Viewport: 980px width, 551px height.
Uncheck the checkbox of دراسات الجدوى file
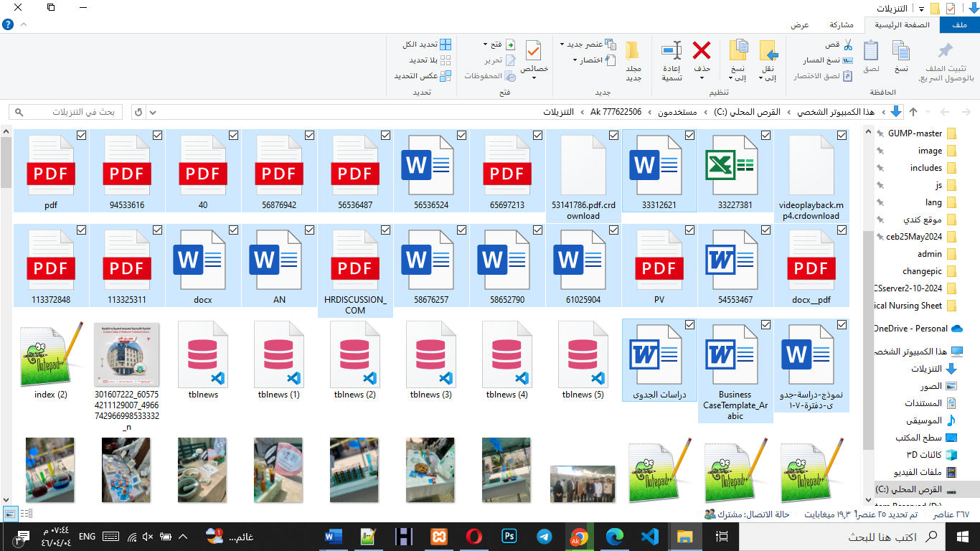pos(689,324)
